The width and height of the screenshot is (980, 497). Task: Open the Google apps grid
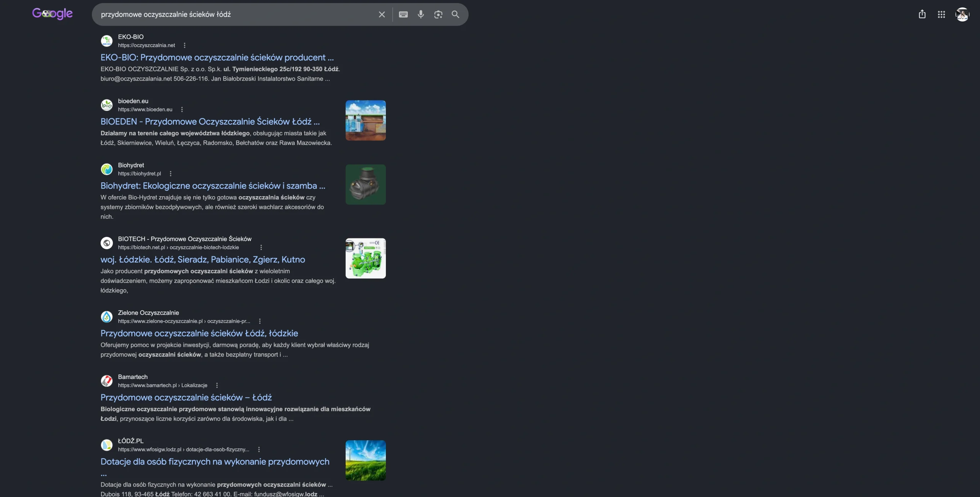941,15
